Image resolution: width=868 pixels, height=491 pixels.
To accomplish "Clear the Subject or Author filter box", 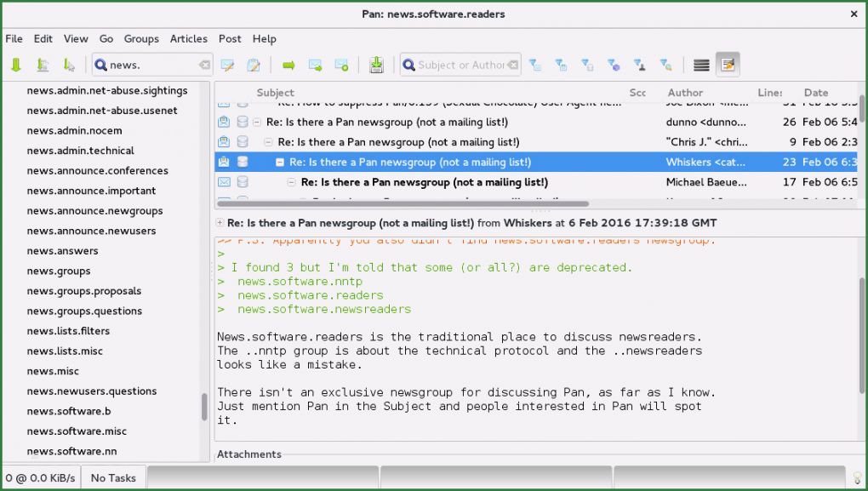I will [x=513, y=65].
